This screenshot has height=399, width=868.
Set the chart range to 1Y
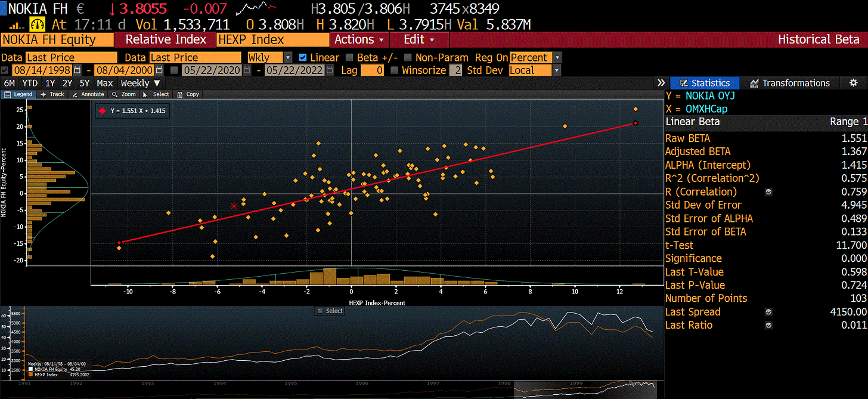tap(51, 83)
